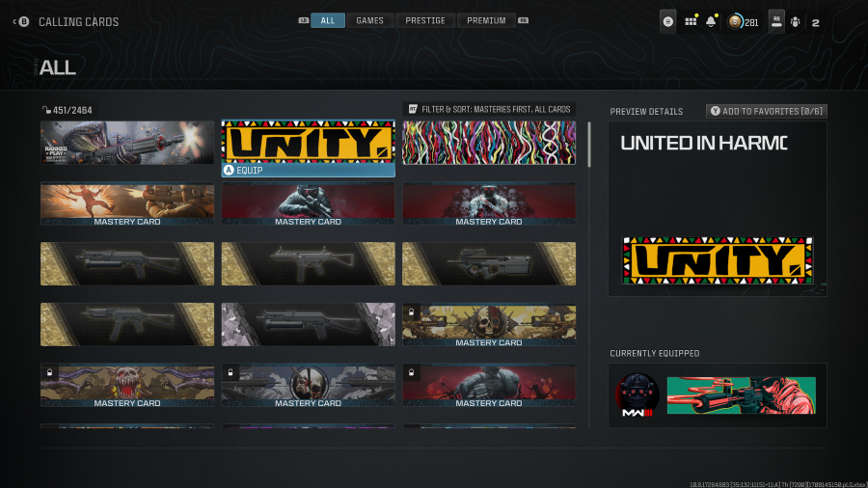Screen dimensions: 868x488
Task: Click the lock icon on the purple serpent Mastery Card
Action: point(49,372)
